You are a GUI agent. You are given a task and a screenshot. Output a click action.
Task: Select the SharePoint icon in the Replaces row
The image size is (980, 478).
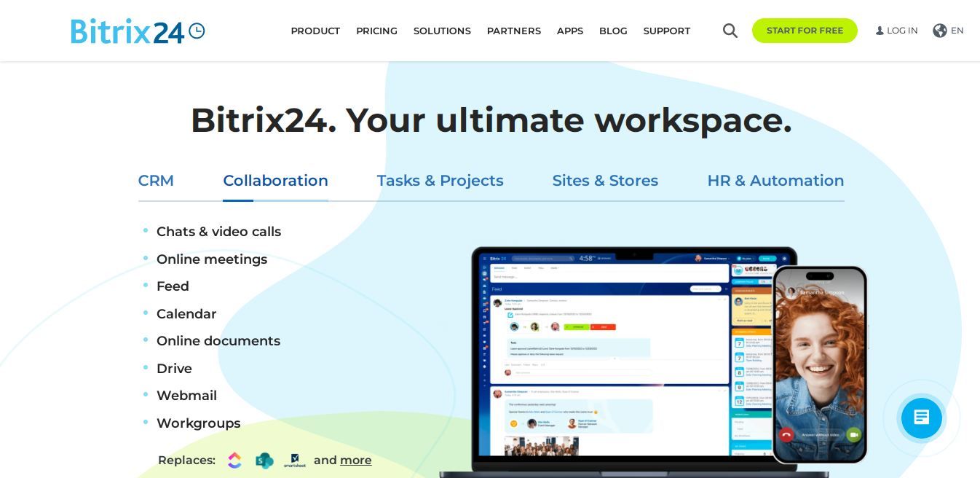click(x=264, y=460)
